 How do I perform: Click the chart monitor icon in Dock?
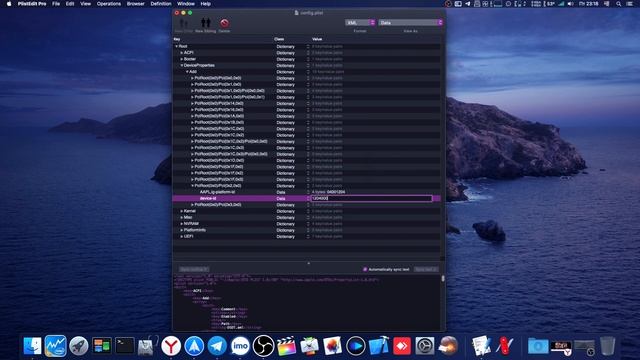tap(55, 346)
